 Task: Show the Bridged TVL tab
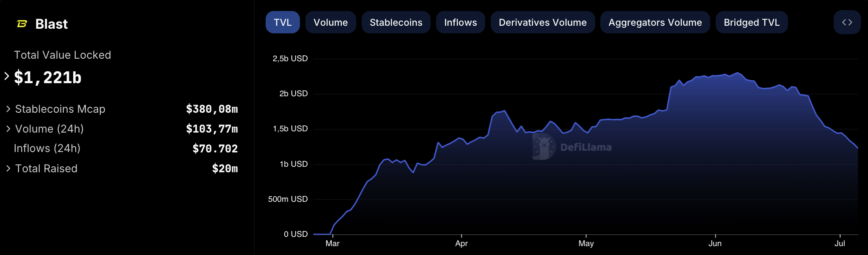coord(752,22)
